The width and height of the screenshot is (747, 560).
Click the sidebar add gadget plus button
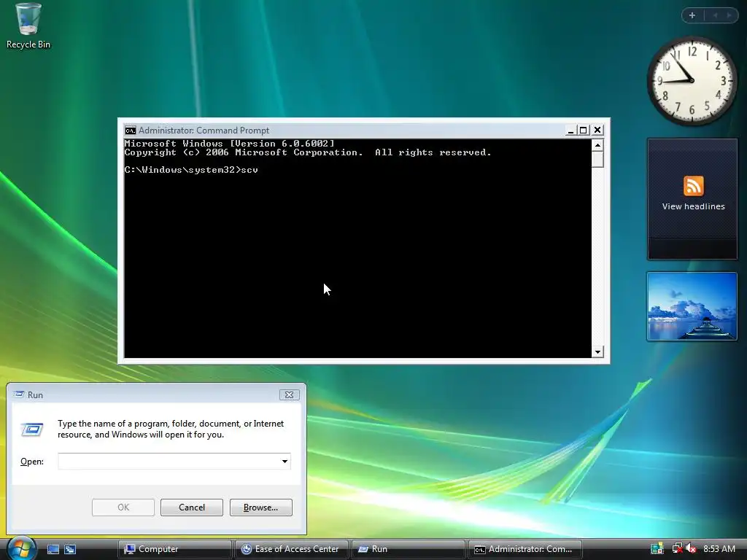(692, 15)
